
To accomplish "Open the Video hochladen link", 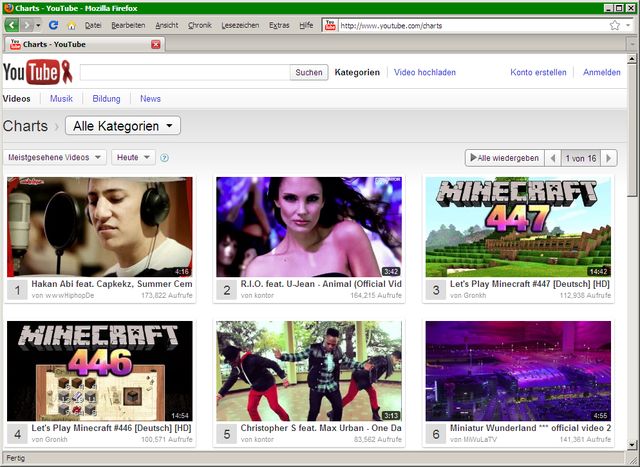I will click(x=425, y=72).
